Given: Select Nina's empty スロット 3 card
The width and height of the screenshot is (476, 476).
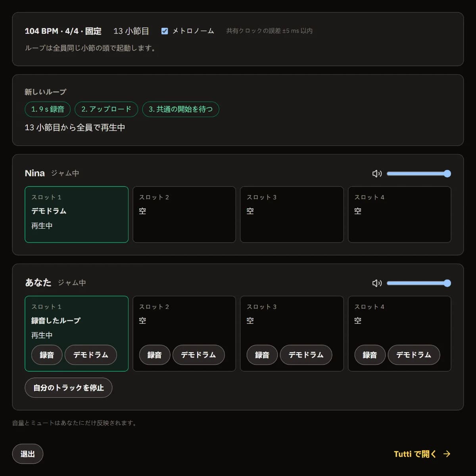Looking at the screenshot, I should coord(292,214).
